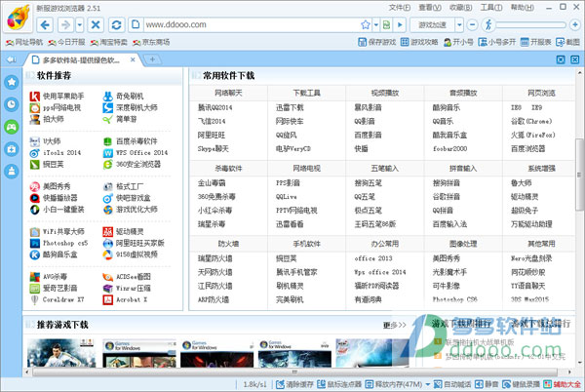Click the soccer player game thumbnail
This screenshot has height=392, width=585.
[x=61, y=353]
